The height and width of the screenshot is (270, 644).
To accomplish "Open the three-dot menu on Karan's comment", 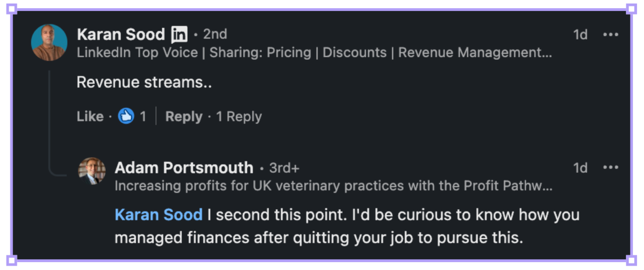I will (x=610, y=34).
